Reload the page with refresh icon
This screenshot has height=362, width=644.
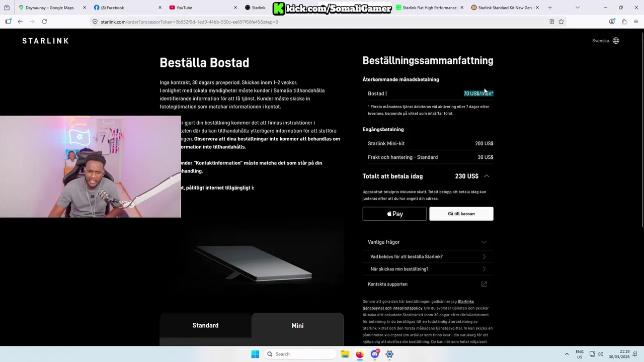click(44, 22)
